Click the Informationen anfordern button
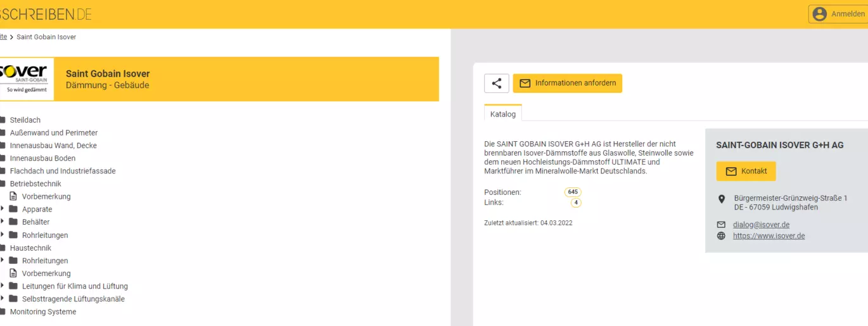This screenshot has width=868, height=326. (x=568, y=84)
